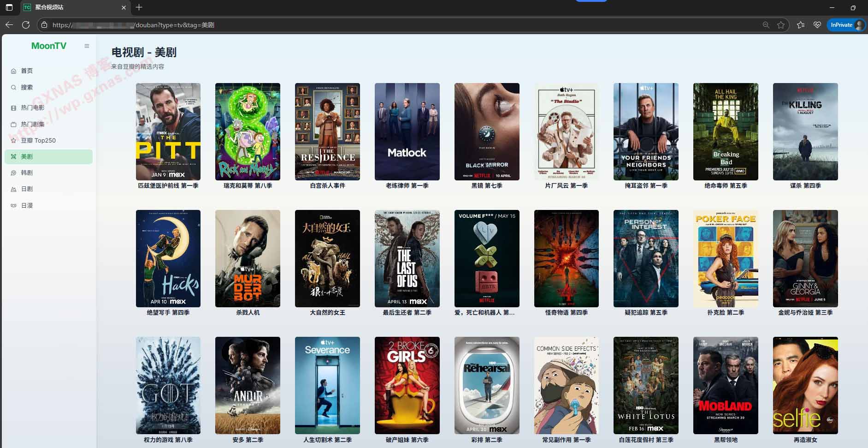Open The Killing poster thumbnail
Image resolution: width=868 pixels, height=448 pixels.
click(x=805, y=131)
